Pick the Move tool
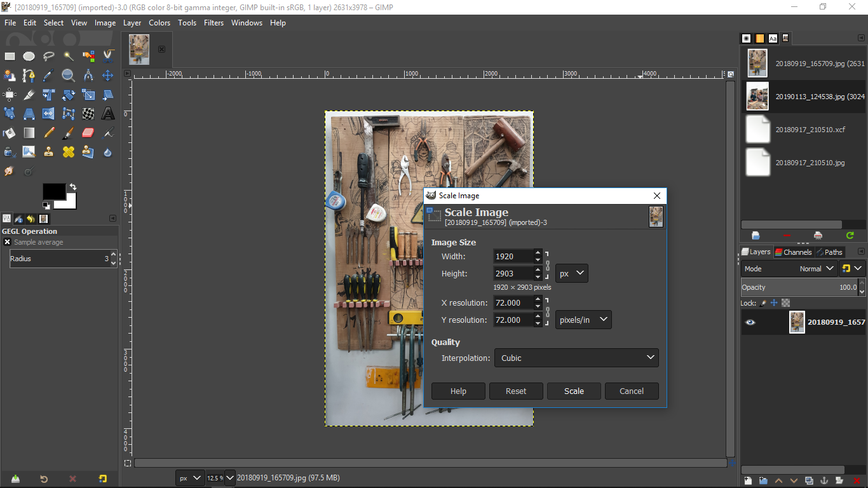 [108, 76]
